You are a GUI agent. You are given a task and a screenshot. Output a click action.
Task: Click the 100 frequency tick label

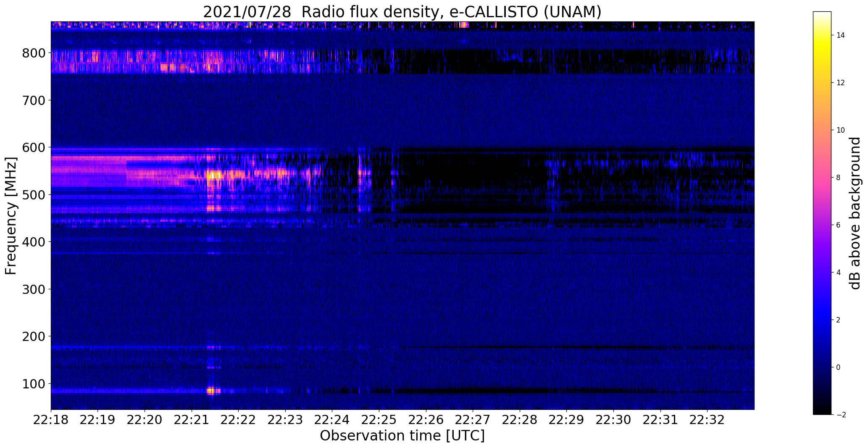click(x=34, y=384)
